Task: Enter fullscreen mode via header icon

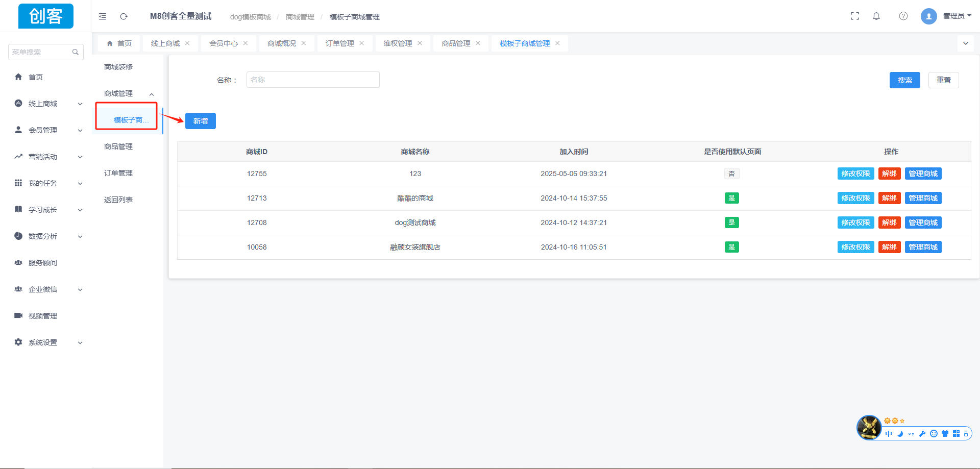Action: click(x=855, y=16)
